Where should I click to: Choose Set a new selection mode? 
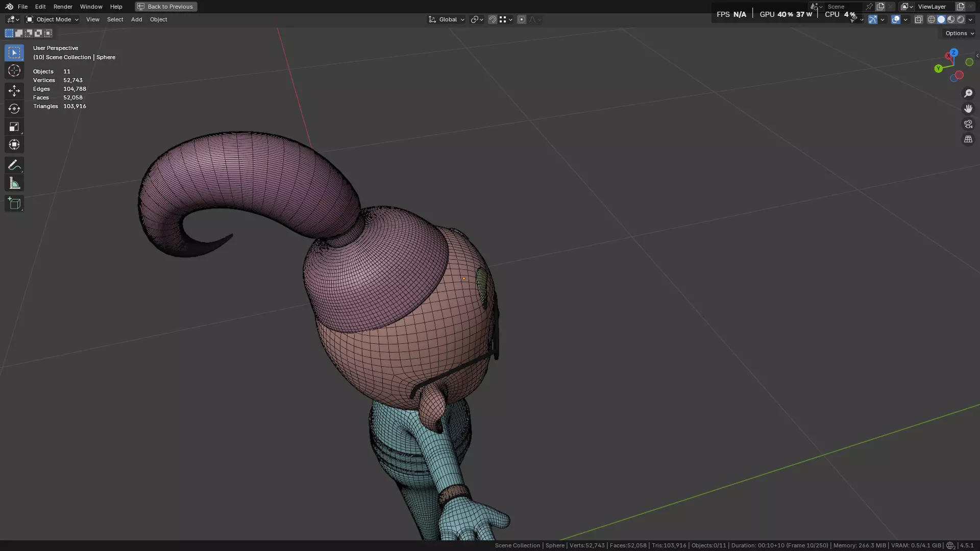[x=9, y=33]
